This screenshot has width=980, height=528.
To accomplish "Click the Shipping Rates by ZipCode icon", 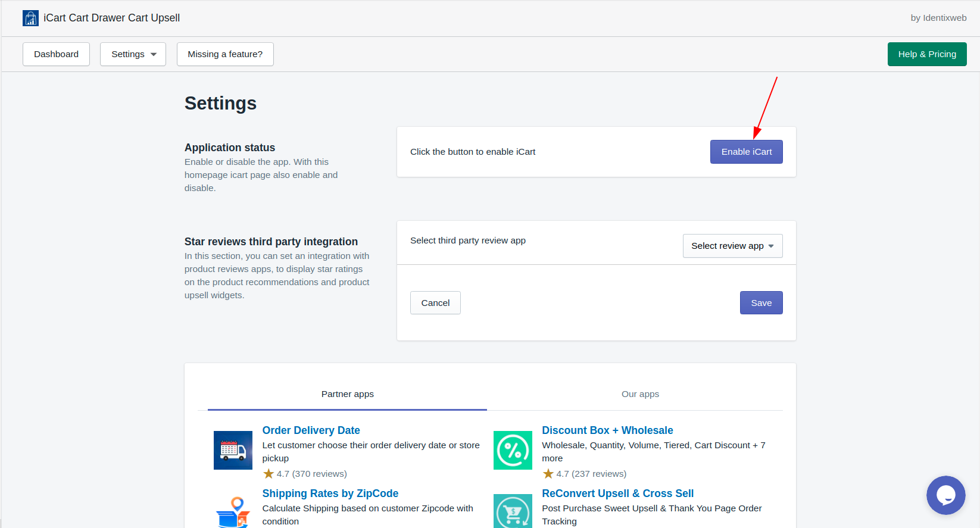I will point(233,512).
